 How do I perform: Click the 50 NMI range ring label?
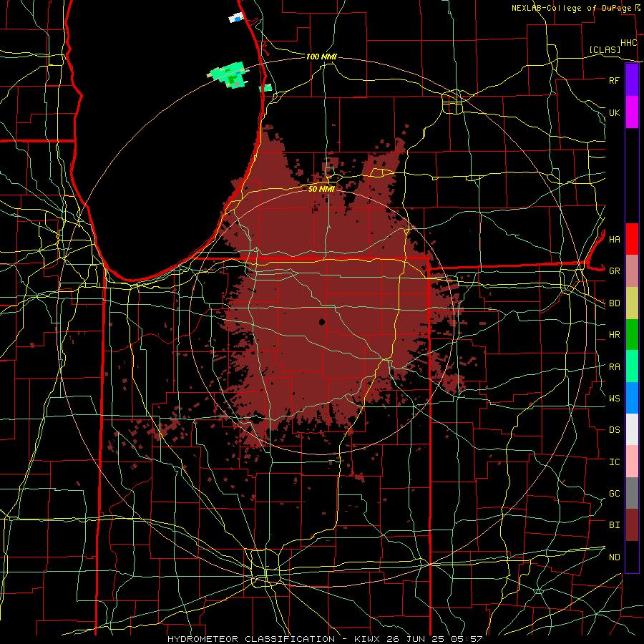pos(321,189)
